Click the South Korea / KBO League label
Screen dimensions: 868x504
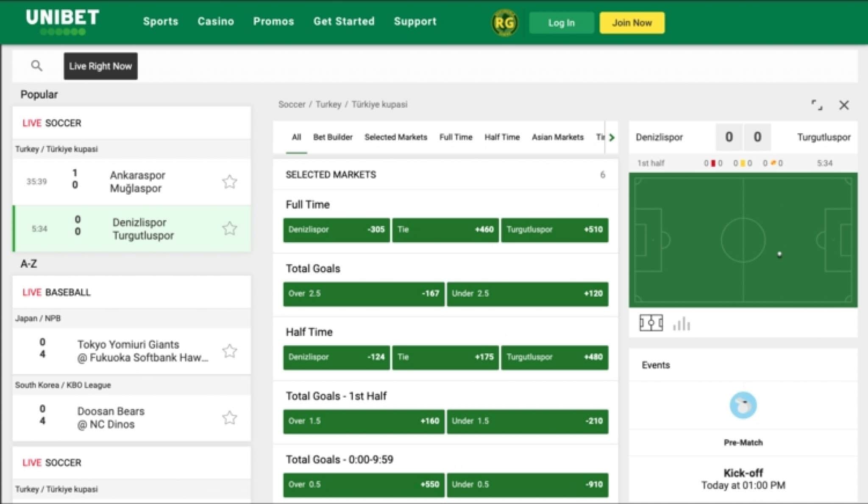tap(63, 385)
